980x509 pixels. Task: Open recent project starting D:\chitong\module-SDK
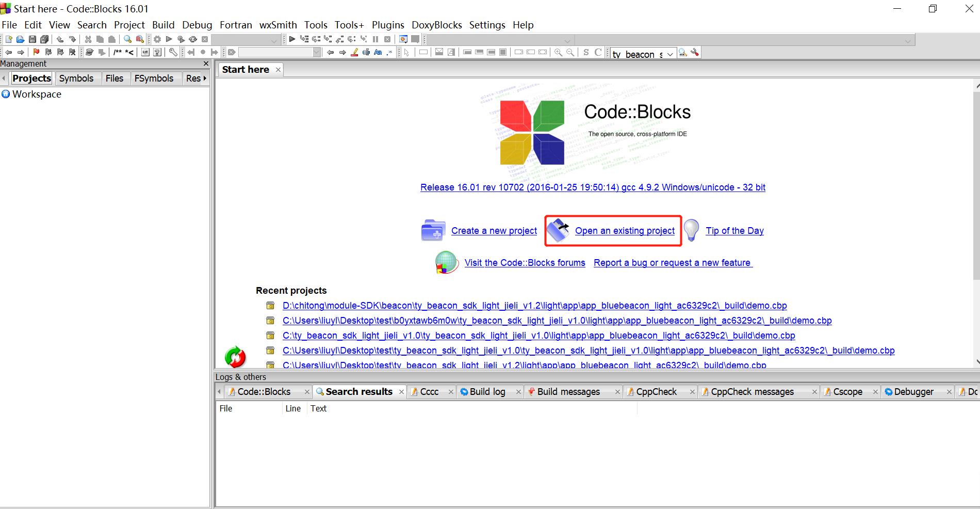pyautogui.click(x=534, y=306)
